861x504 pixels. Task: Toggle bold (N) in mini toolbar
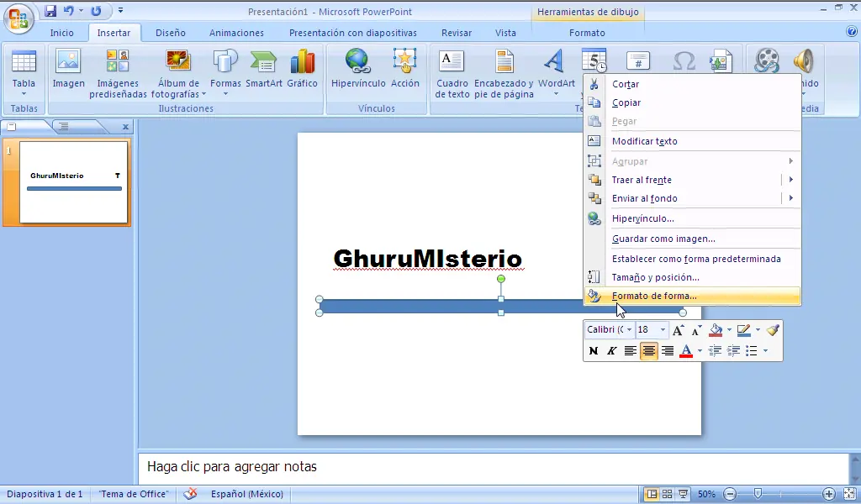point(593,350)
